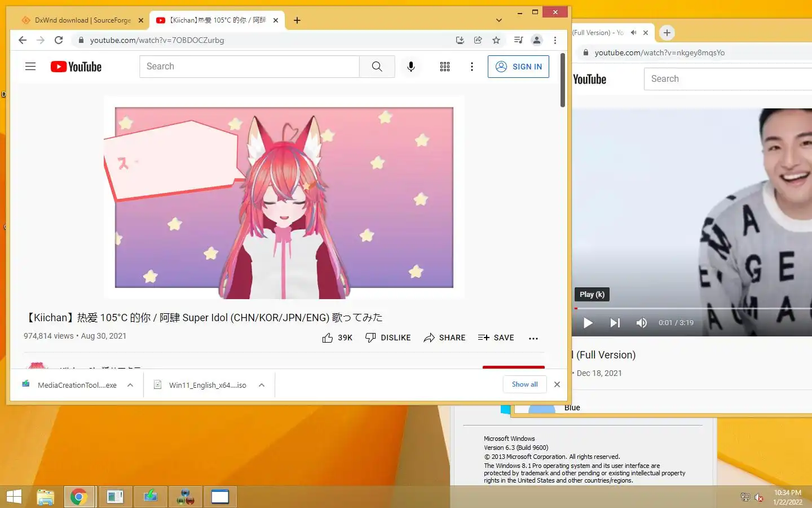Image resolution: width=812 pixels, height=508 pixels.
Task: Open the YouTube apps grid
Action: click(x=445, y=67)
